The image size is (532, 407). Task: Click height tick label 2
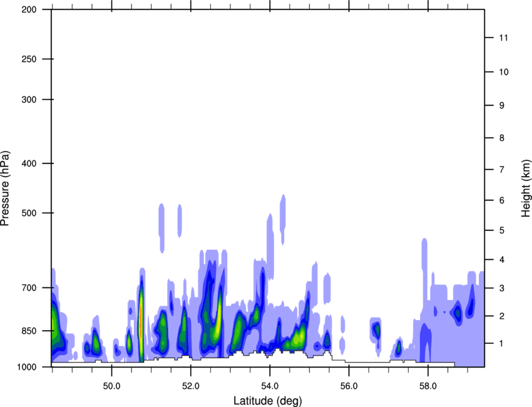[502, 316]
